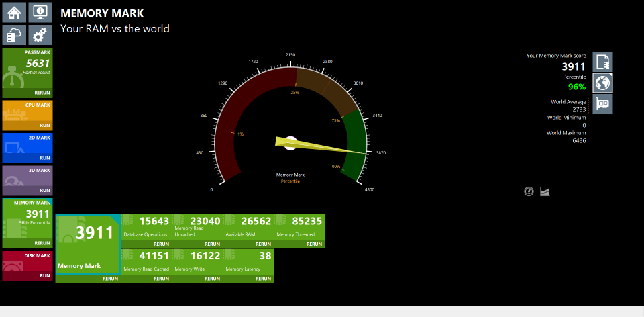The height and width of the screenshot is (317, 644).
Task: Open the cloud baseline database icon
Action: point(14,35)
